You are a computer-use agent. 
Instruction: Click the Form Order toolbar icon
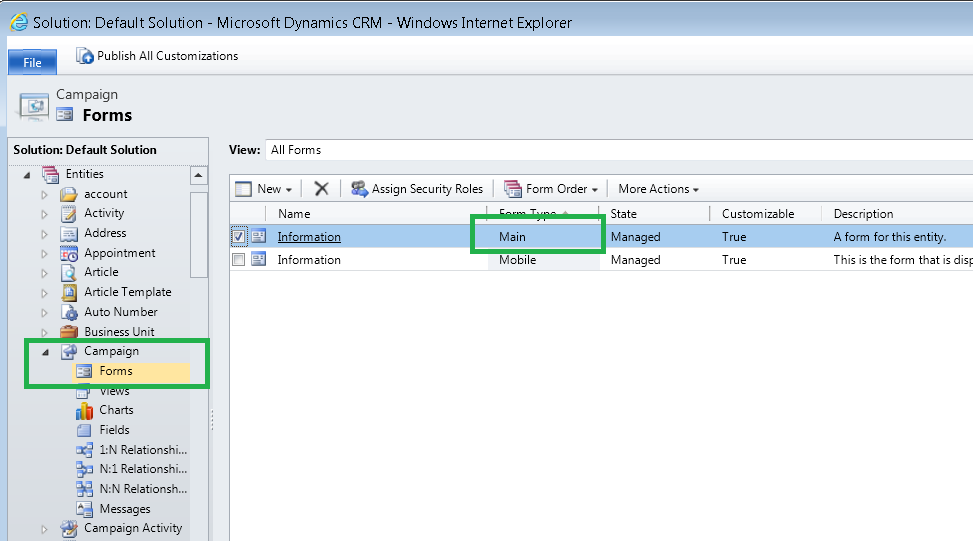pyautogui.click(x=513, y=189)
